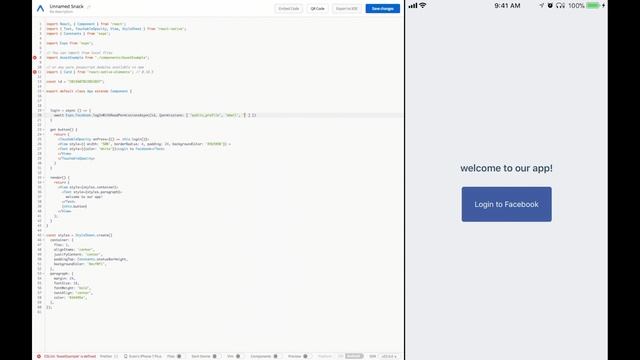The width and height of the screenshot is (640, 360).
Task: Click the snack description under the title
Action: (x=62, y=12)
